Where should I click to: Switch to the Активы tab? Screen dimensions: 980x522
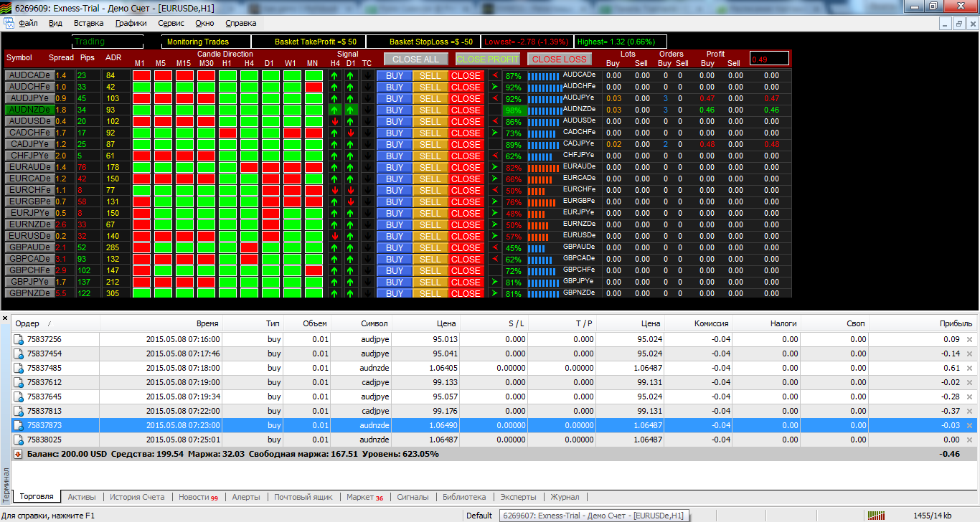click(82, 497)
